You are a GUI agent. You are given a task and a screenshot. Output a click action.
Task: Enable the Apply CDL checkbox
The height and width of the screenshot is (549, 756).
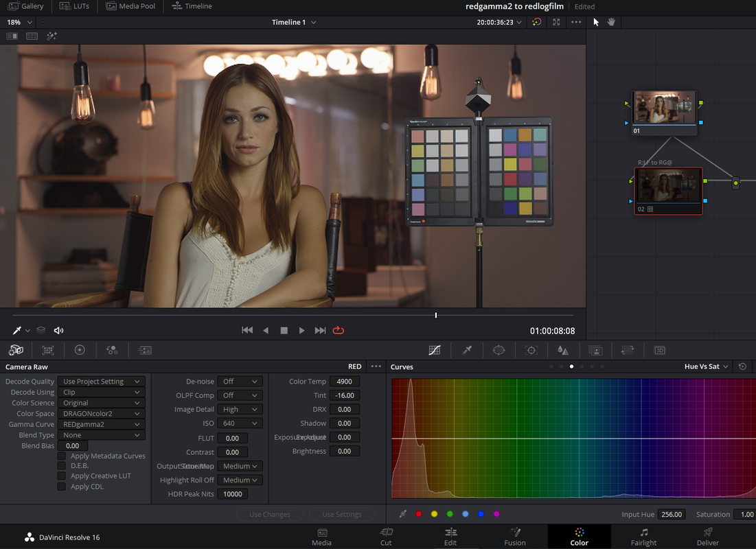(x=62, y=487)
